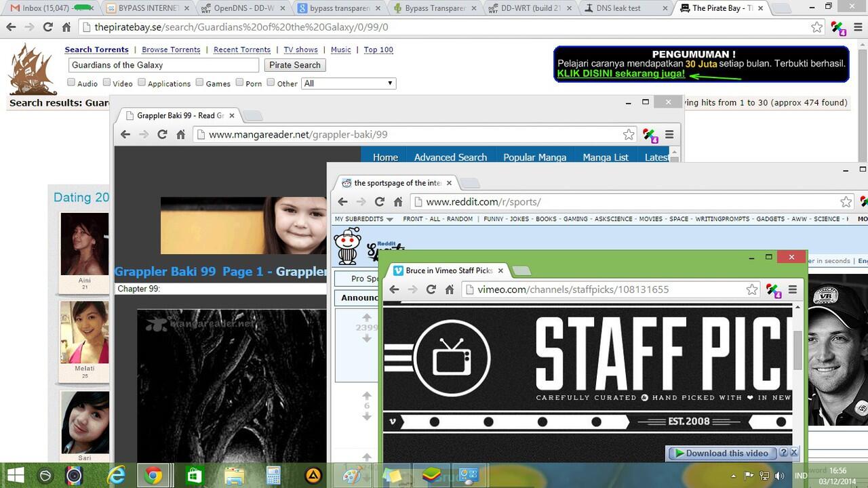Reload the mangareader.net page
868x488 pixels.
pos(162,134)
